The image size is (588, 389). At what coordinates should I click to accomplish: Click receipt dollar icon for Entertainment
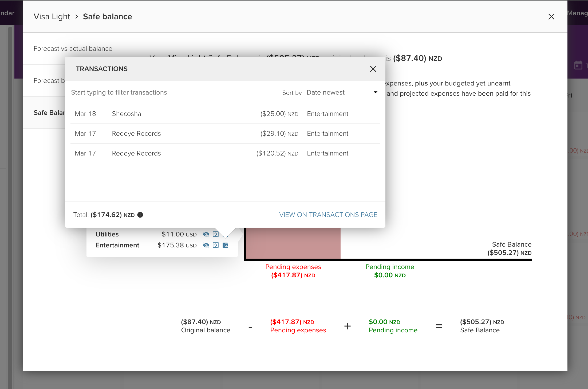[x=216, y=245]
